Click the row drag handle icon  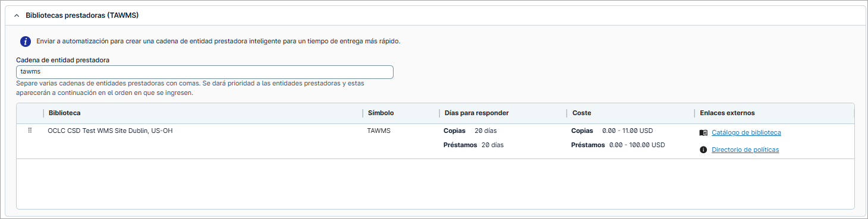pyautogui.click(x=30, y=131)
